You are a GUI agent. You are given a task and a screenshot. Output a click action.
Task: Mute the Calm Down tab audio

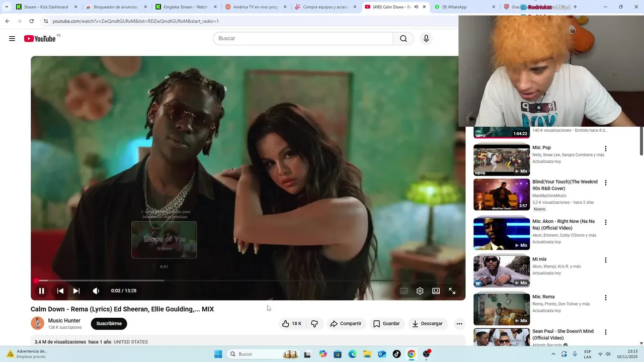pyautogui.click(x=416, y=7)
